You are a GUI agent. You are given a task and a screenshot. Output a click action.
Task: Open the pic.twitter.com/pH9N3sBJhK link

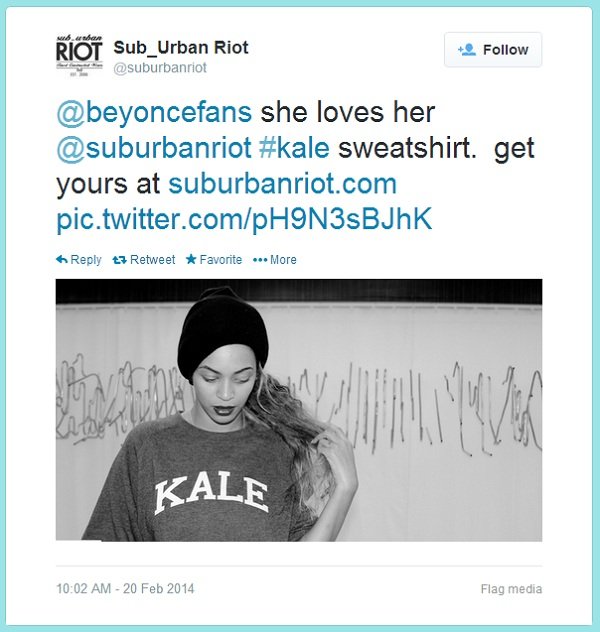[x=244, y=220]
